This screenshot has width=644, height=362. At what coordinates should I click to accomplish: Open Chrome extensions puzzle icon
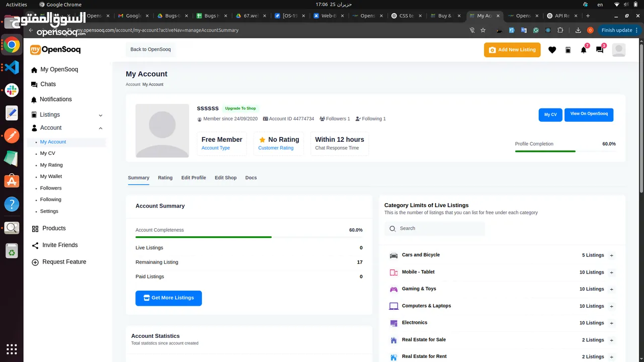click(x=560, y=30)
